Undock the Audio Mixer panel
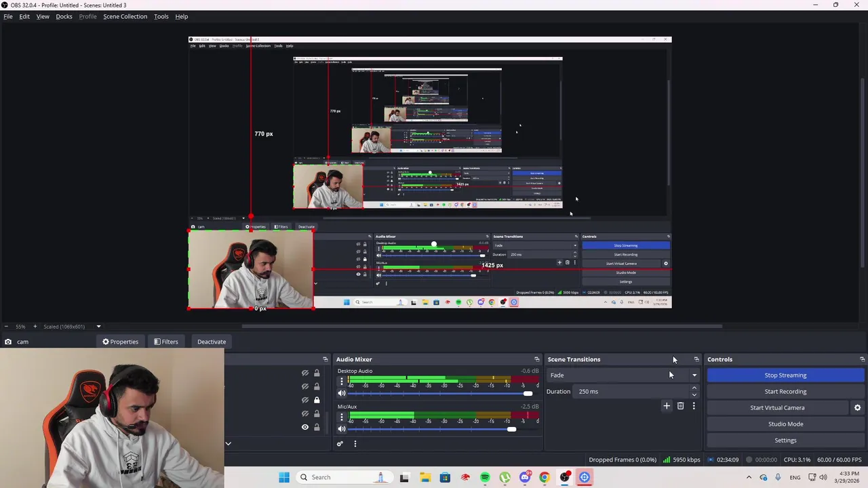This screenshot has width=868, height=488. 536,359
